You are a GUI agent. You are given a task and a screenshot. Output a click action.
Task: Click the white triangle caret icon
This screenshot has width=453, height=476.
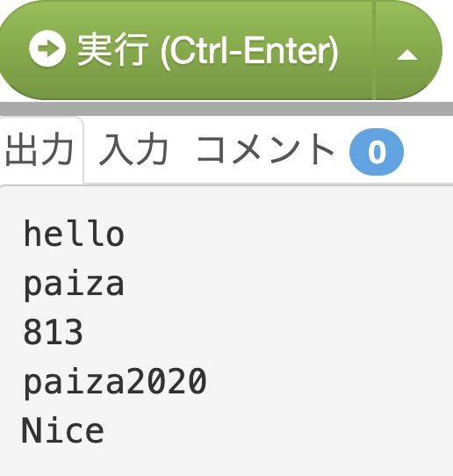point(407,55)
